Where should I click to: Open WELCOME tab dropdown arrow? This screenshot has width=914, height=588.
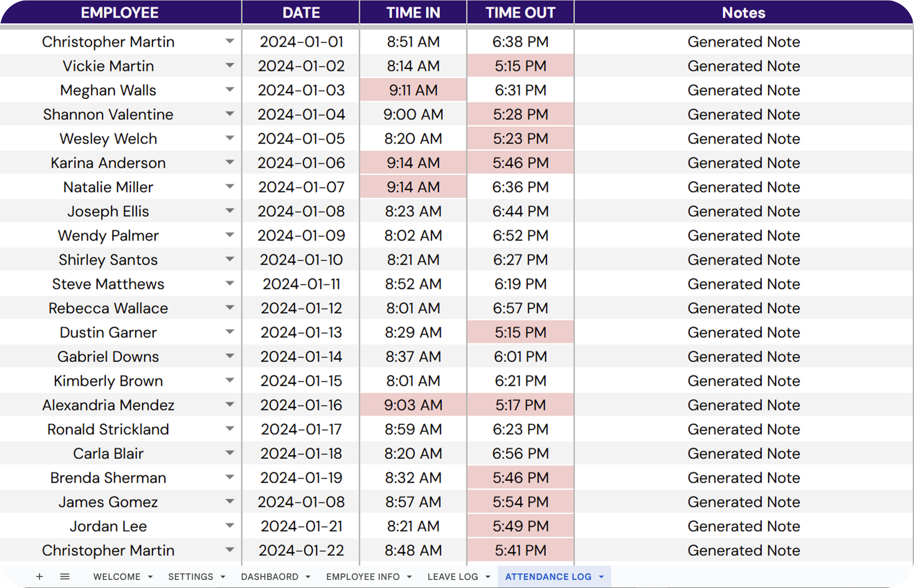(150, 577)
